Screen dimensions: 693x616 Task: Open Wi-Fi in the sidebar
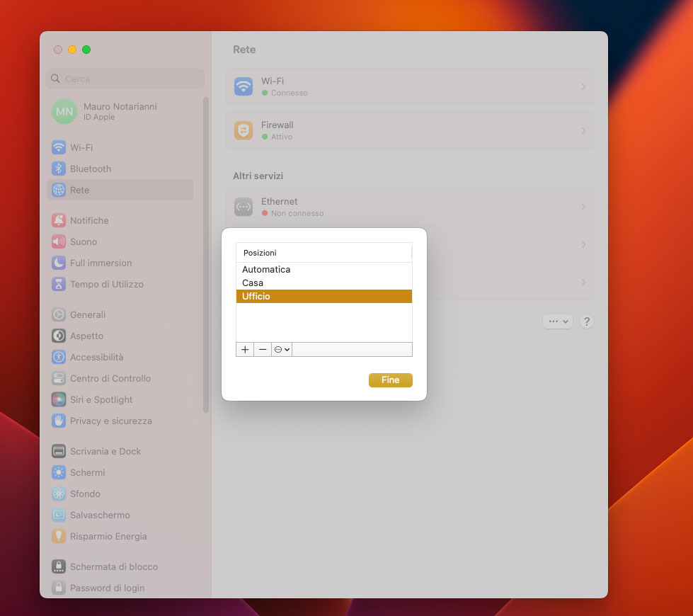click(120, 147)
